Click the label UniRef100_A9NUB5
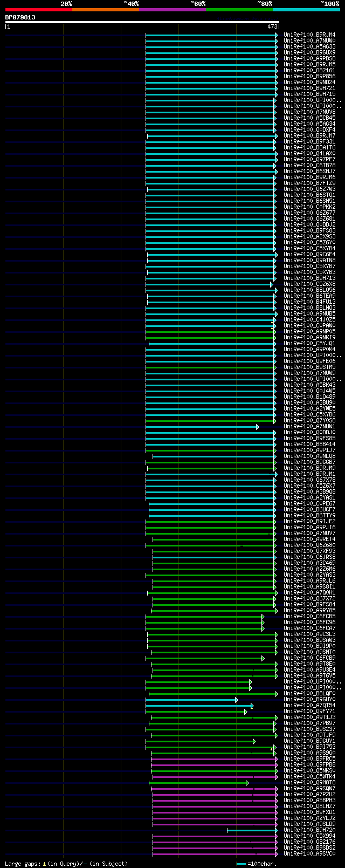The height and width of the screenshot is (868, 345). 309,314
